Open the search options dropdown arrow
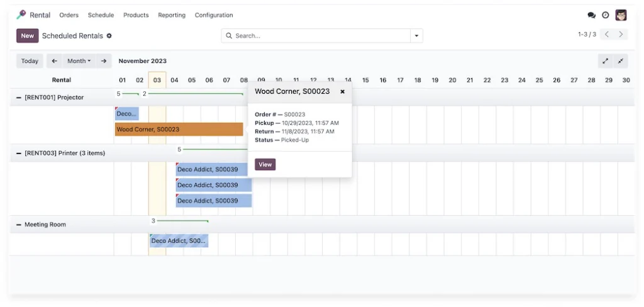 click(416, 36)
